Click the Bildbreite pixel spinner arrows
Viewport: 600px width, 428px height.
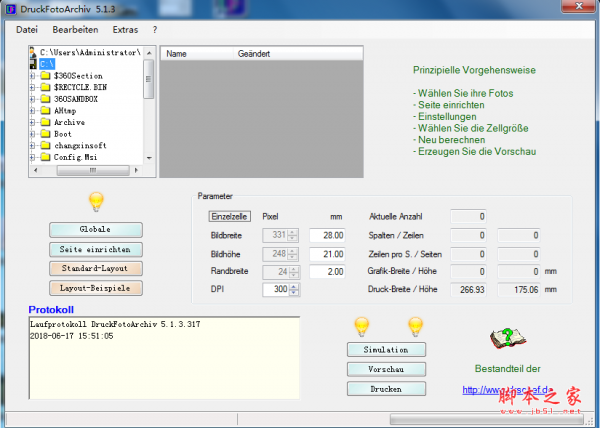coord(292,235)
